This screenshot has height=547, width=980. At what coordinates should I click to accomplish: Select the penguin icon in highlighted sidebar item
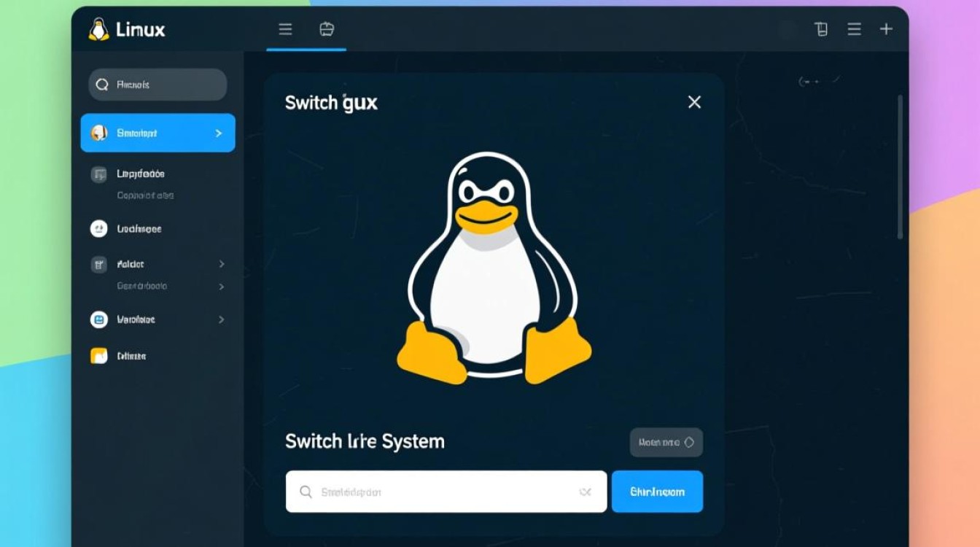pos(100,133)
